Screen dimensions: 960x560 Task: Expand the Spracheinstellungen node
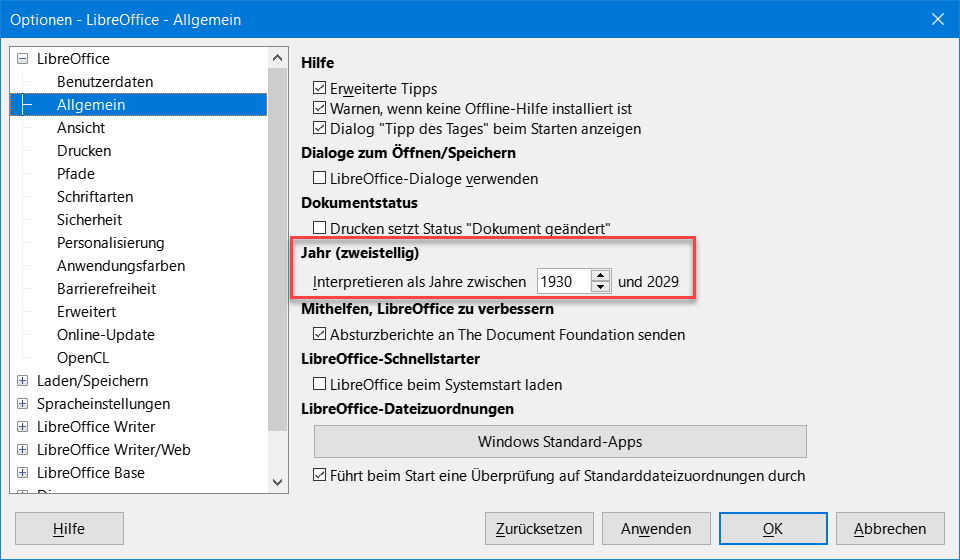[x=23, y=404]
